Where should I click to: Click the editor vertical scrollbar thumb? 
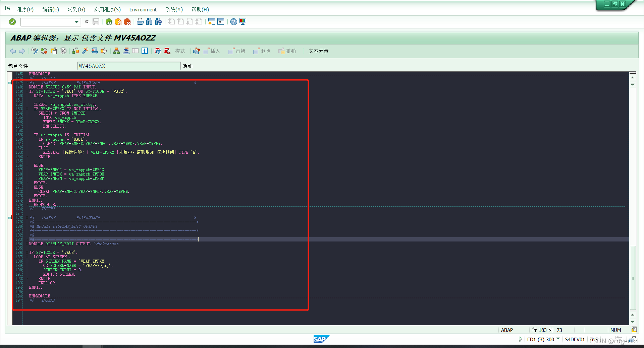coord(633,278)
